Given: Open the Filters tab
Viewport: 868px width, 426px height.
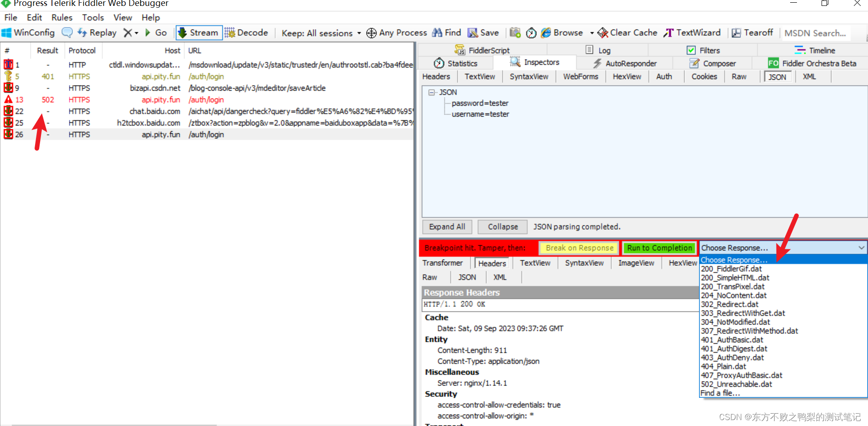Looking at the screenshot, I should tap(703, 50).
